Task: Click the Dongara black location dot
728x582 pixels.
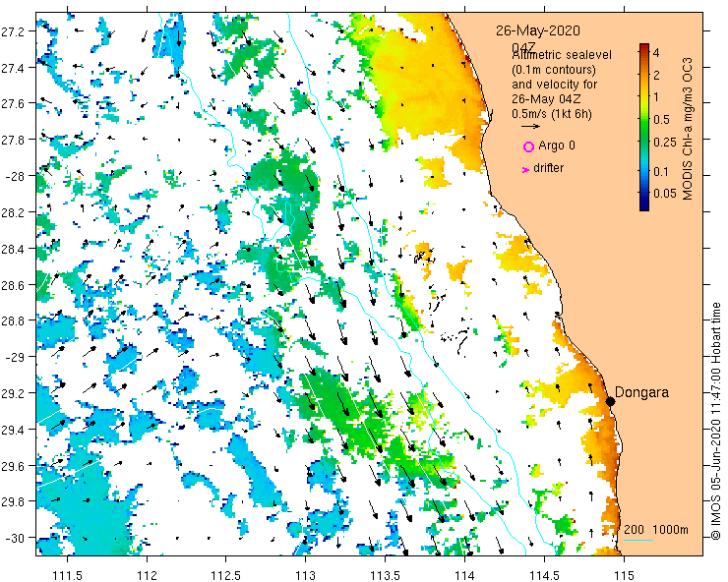Action: click(611, 401)
